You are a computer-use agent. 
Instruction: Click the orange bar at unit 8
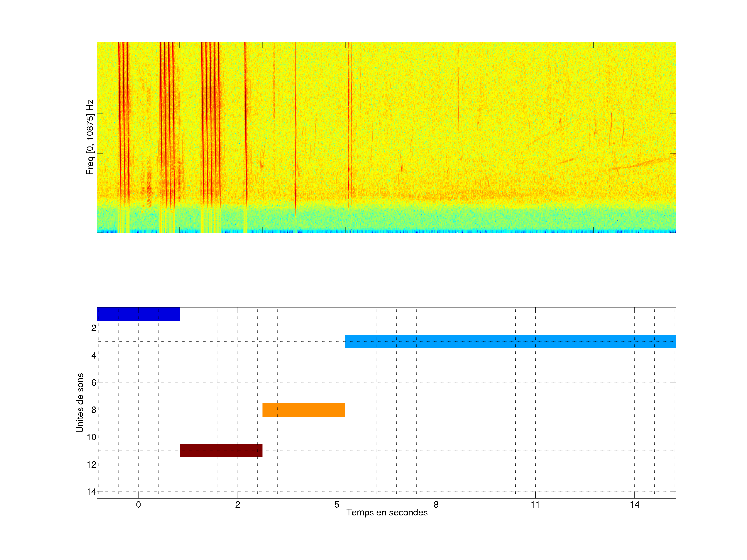coord(303,409)
